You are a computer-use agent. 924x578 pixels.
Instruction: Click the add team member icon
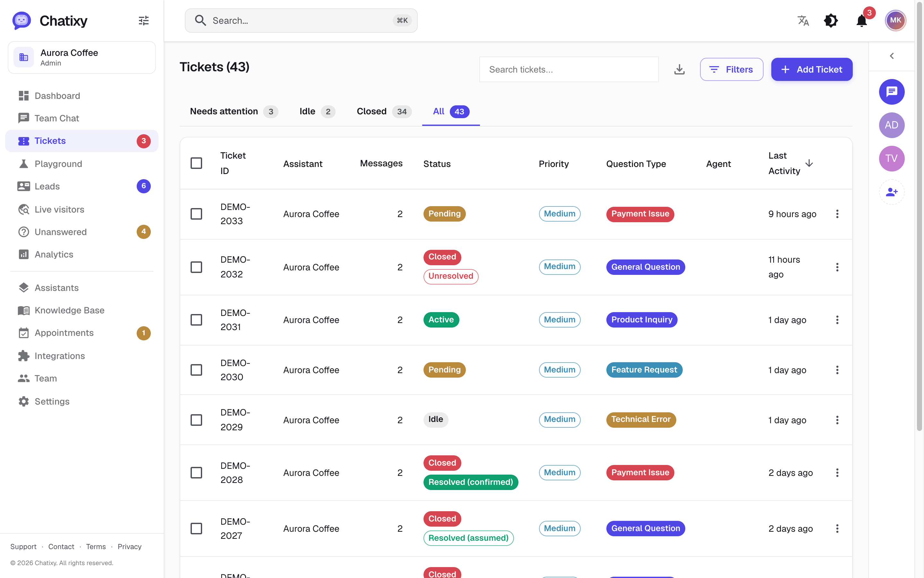point(892,192)
